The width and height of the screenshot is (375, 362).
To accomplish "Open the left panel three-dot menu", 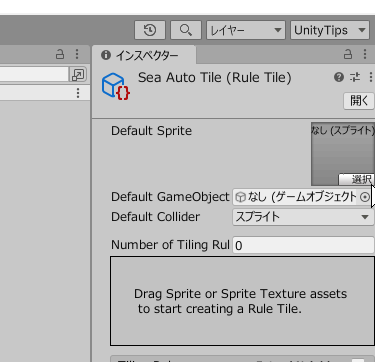I will 77,54.
